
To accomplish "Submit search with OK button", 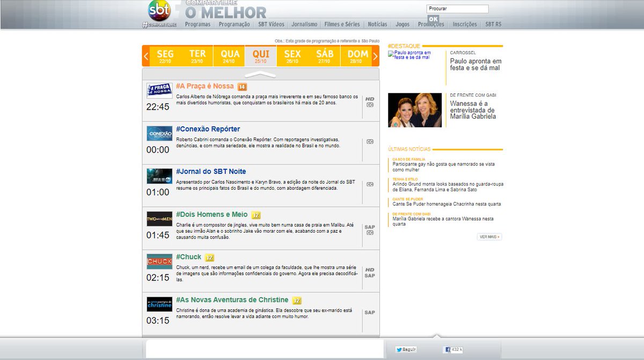I will (433, 19).
